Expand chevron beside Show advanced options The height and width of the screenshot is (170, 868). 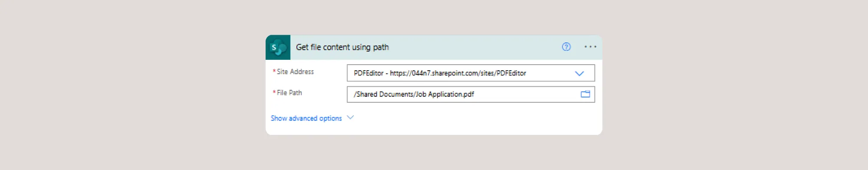(350, 118)
